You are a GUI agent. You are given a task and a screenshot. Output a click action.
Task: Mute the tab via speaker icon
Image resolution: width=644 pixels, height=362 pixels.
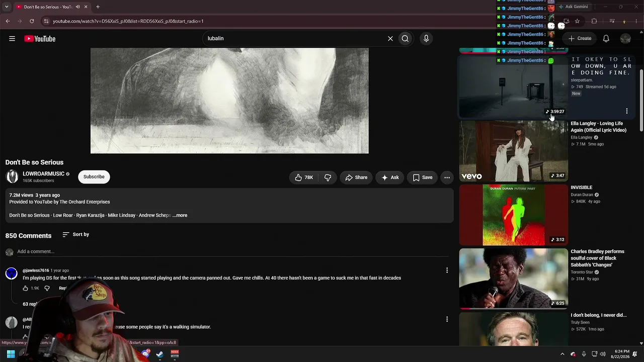77,7
